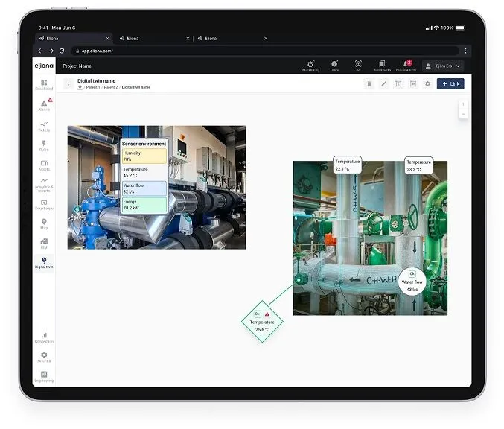Collapse with back chevron beside title
Viewport: 504px width, 429px height.
[x=68, y=83]
